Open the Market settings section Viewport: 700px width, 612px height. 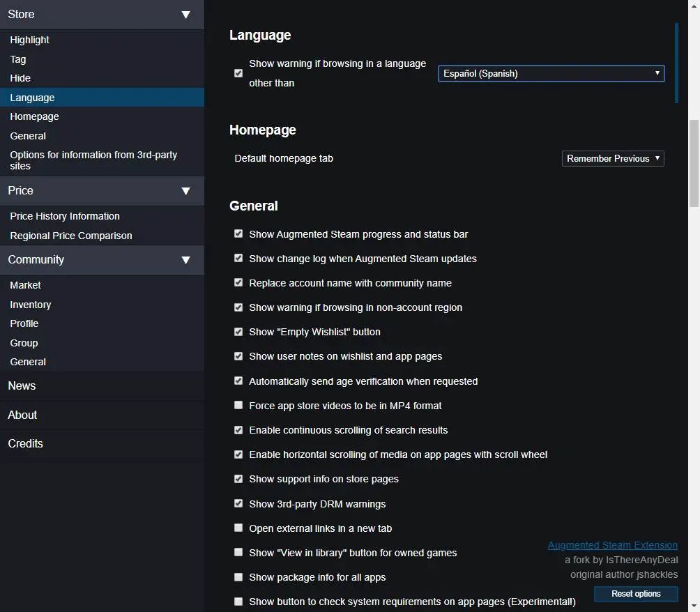click(x=26, y=285)
